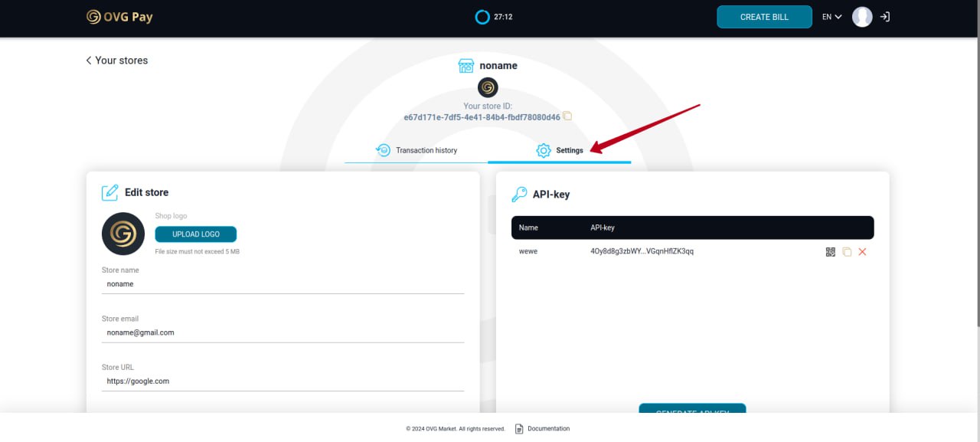Image resolution: width=980 pixels, height=442 pixels.
Task: Delete the wewe API key
Action: click(x=862, y=252)
